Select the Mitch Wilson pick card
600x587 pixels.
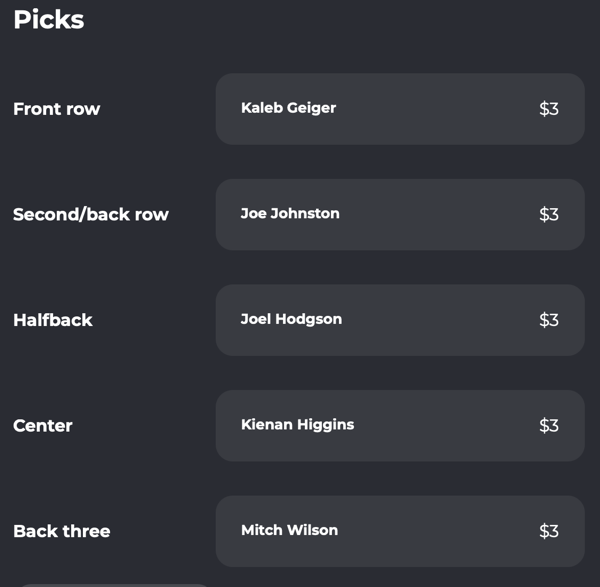(x=400, y=531)
